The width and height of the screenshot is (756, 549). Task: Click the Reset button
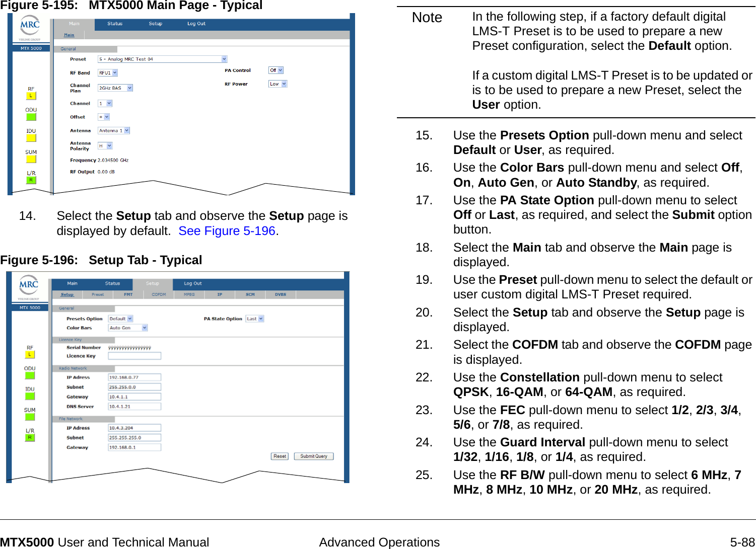click(280, 456)
